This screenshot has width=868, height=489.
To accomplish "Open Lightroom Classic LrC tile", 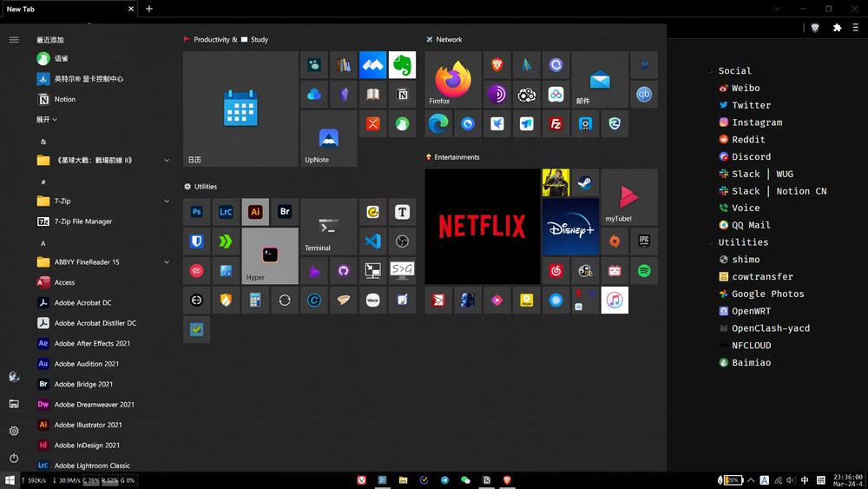I will pyautogui.click(x=226, y=212).
